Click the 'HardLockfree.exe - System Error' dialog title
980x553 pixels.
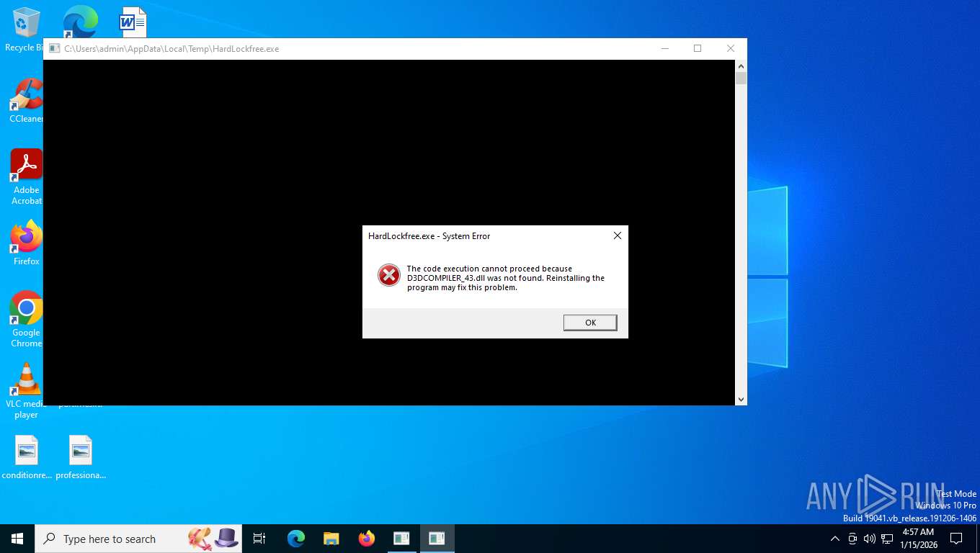[429, 236]
